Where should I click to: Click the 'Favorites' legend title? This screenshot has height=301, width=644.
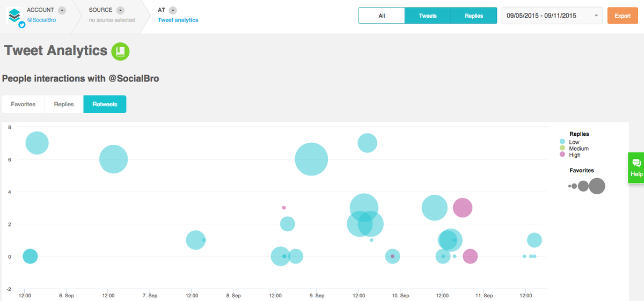(x=582, y=170)
